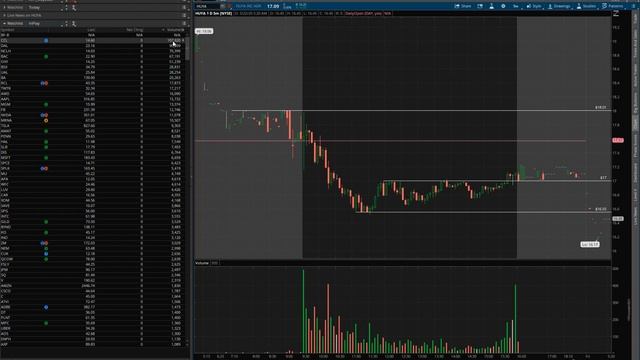
Task: Click the blue-red event icons in the RCL row
Action: 44,83
